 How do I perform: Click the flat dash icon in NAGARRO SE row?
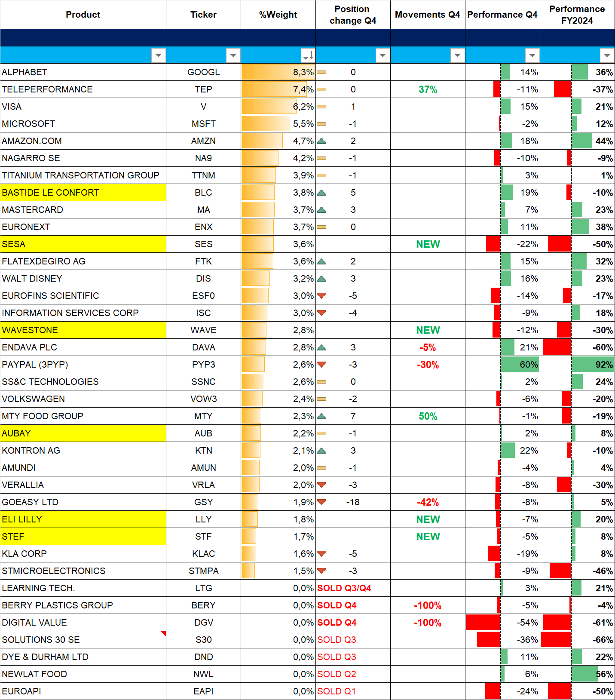click(x=321, y=158)
